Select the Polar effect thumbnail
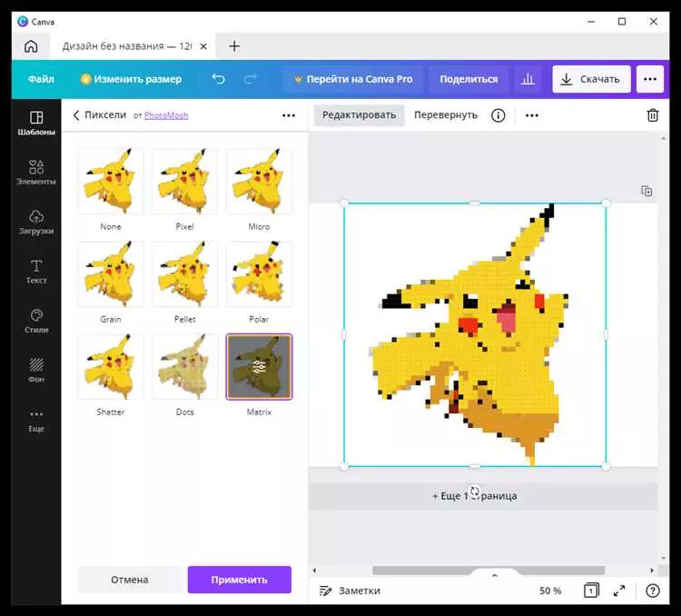Screen dimensions: 681x616 coord(259,273)
